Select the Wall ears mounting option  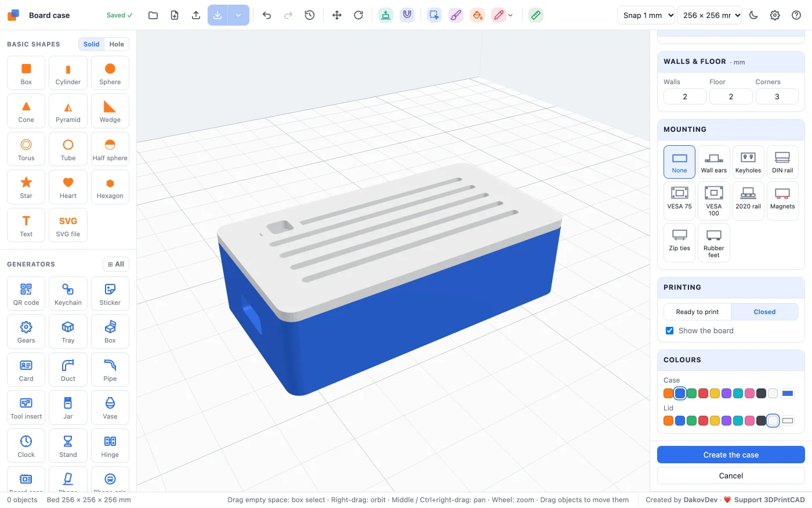tap(714, 161)
